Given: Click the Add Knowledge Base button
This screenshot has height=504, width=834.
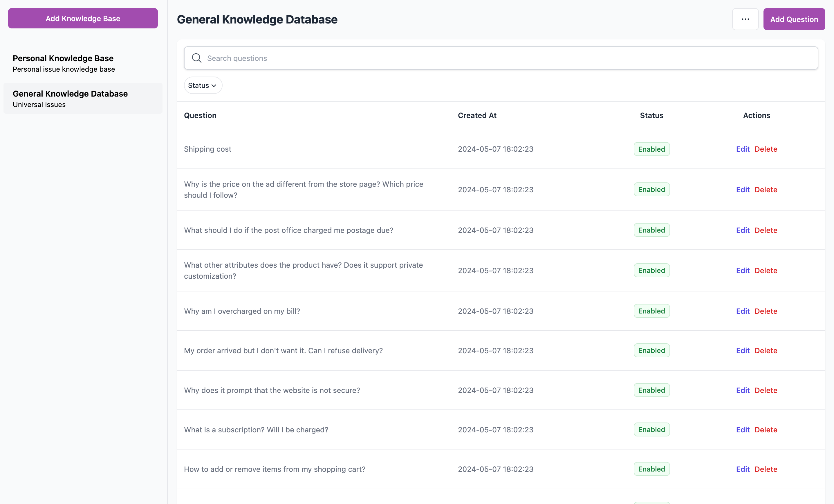Looking at the screenshot, I should (x=83, y=19).
